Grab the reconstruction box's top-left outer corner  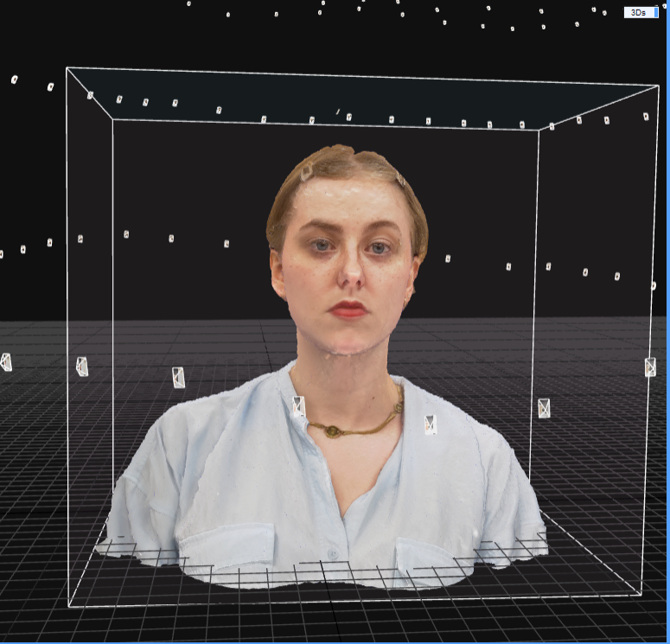pyautogui.click(x=67, y=68)
